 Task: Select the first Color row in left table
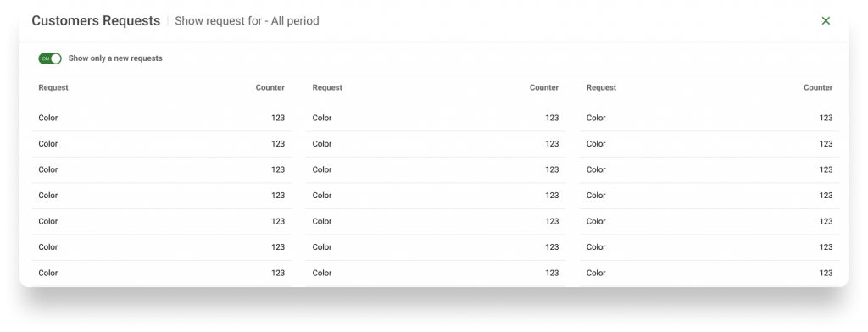[162, 118]
